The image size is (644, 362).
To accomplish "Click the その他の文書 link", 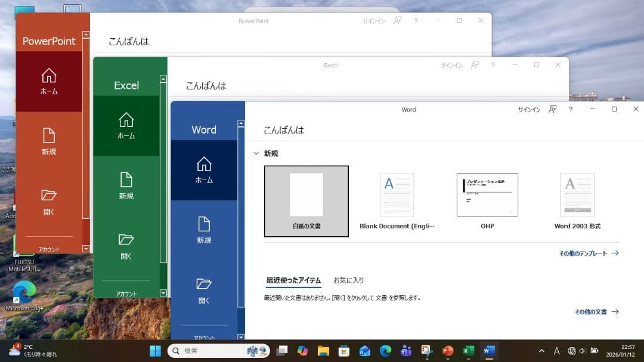I will click(597, 311).
